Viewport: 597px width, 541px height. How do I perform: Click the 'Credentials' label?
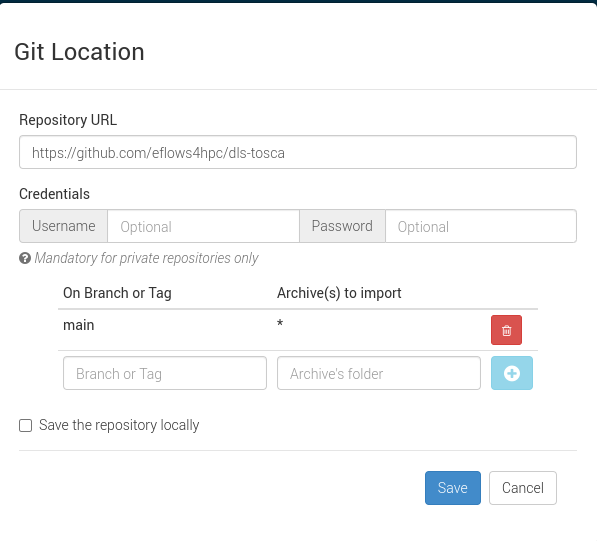(x=54, y=194)
